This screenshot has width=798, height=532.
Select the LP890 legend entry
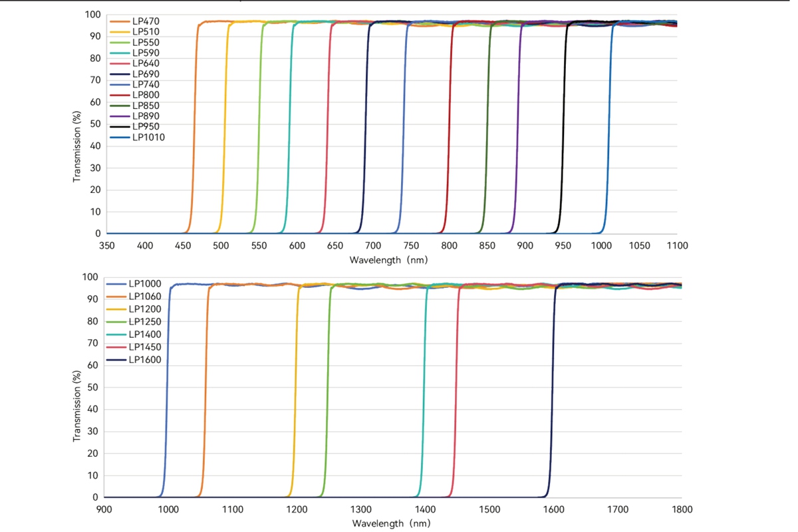[135, 116]
